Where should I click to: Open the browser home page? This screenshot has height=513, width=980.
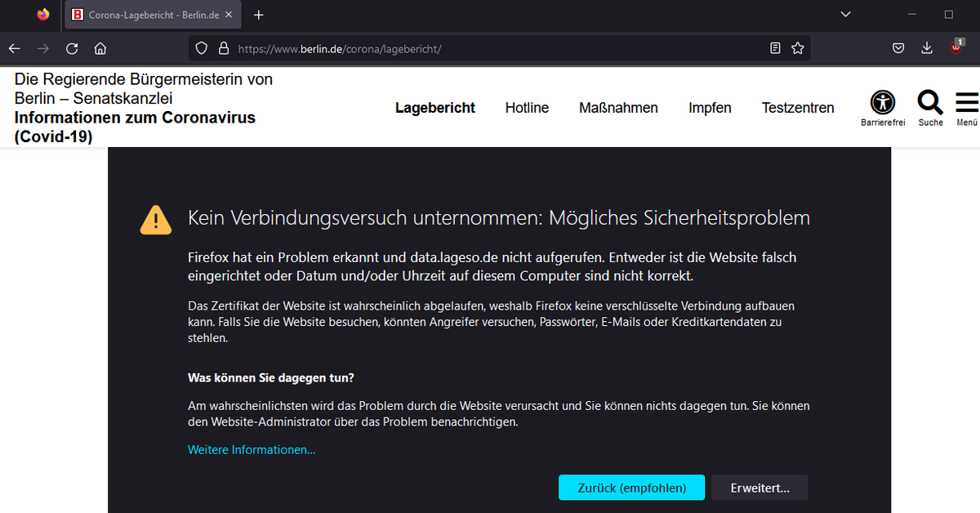(x=100, y=48)
